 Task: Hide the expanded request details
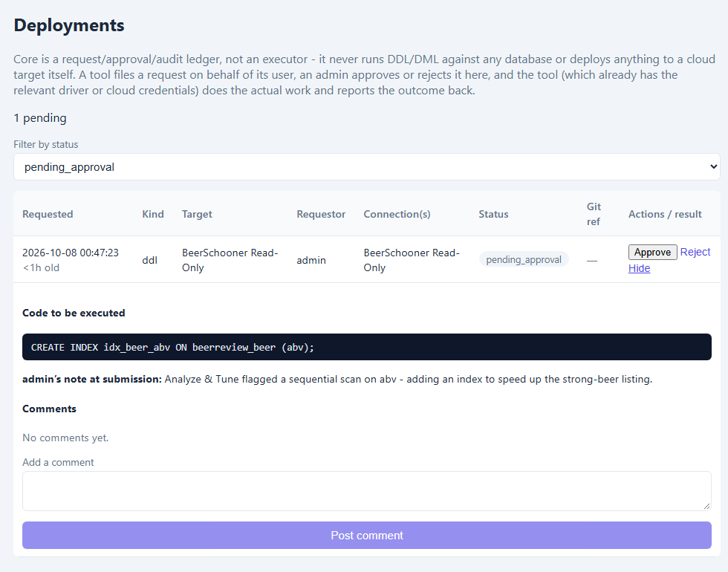coord(639,268)
